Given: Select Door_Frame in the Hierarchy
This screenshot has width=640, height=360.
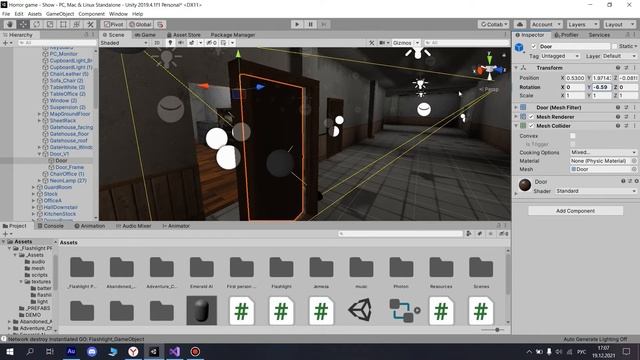Looking at the screenshot, I should [69, 167].
